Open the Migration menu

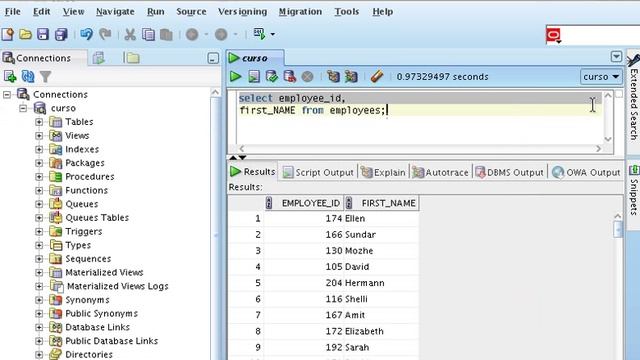pos(300,11)
